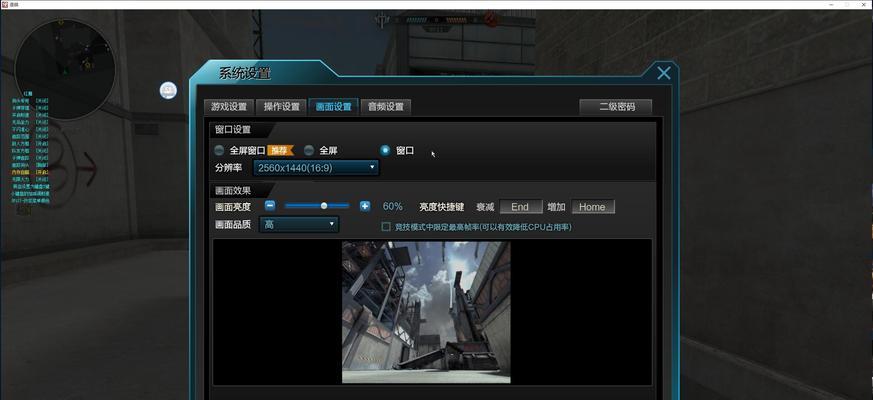Click the End brightness hotkey button
The height and width of the screenshot is (400, 873).
520,207
